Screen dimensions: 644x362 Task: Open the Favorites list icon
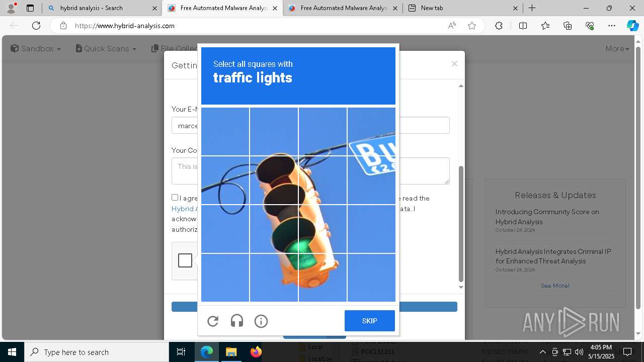point(545,26)
